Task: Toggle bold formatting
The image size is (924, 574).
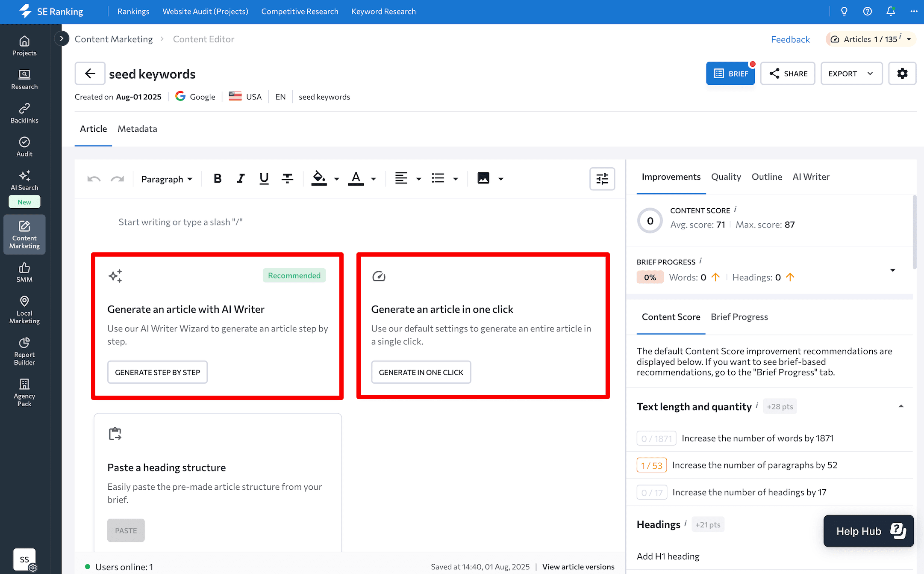Action: coord(218,179)
